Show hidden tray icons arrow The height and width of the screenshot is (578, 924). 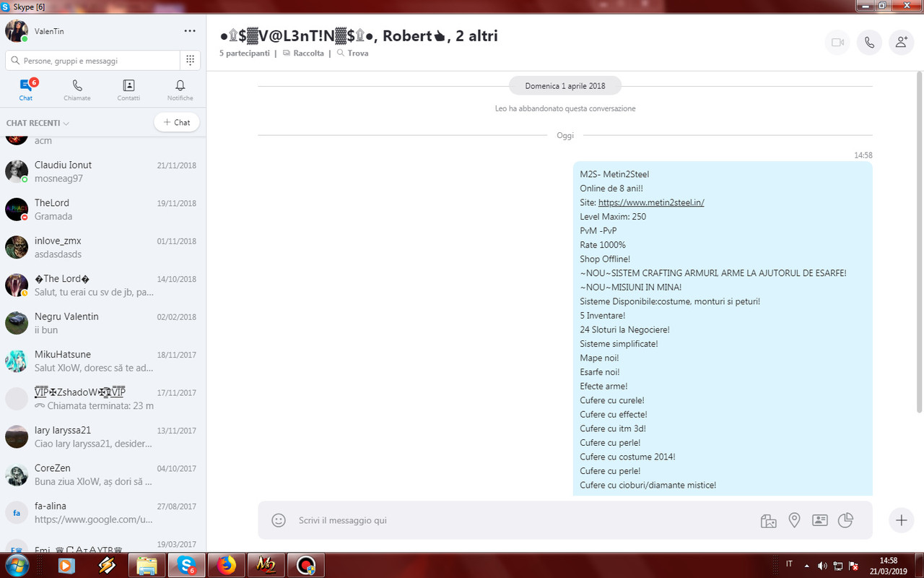(x=806, y=565)
